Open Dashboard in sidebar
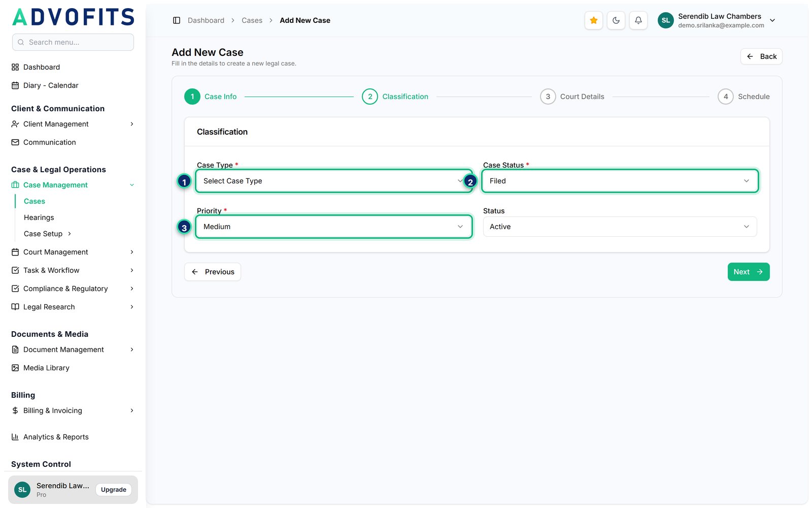The image size is (812, 508). click(x=73, y=67)
